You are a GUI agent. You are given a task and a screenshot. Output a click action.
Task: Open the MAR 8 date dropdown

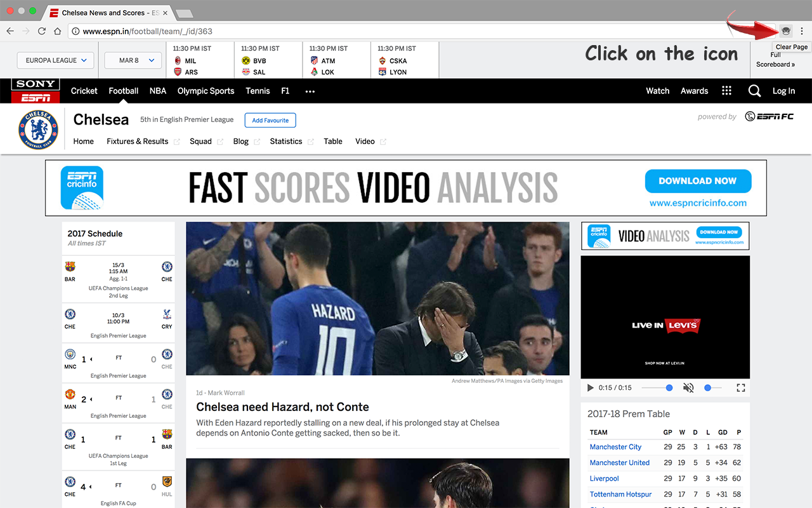pyautogui.click(x=133, y=60)
